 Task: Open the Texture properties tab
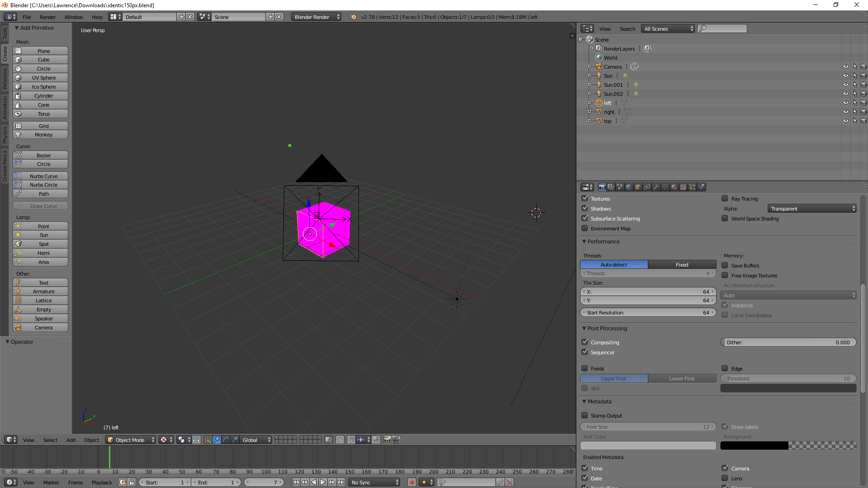683,187
